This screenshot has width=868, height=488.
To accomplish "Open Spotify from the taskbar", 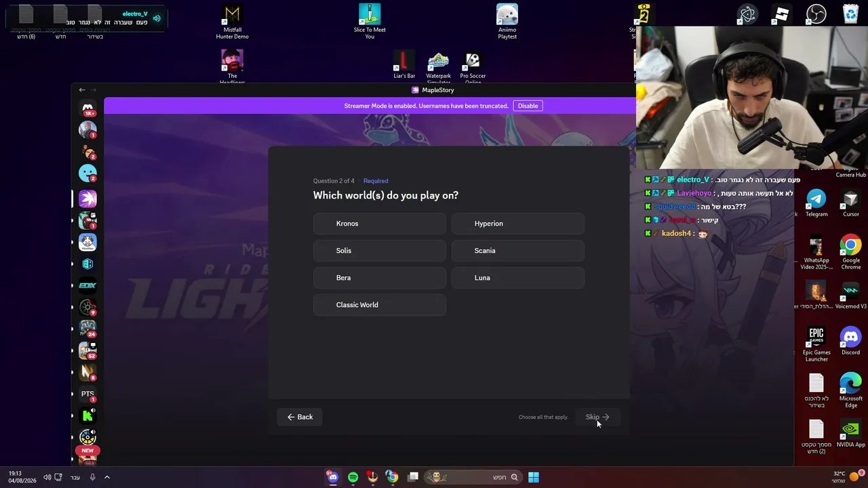I will tap(353, 477).
